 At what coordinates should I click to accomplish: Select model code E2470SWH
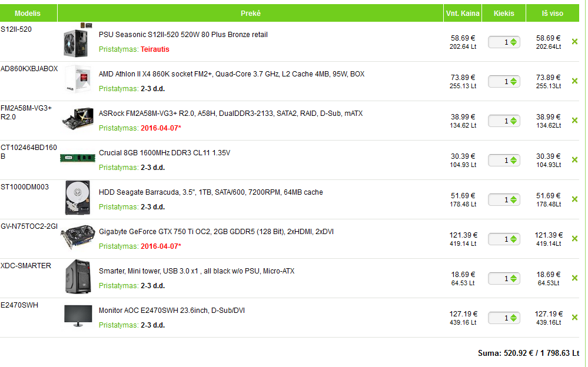tap(19, 305)
